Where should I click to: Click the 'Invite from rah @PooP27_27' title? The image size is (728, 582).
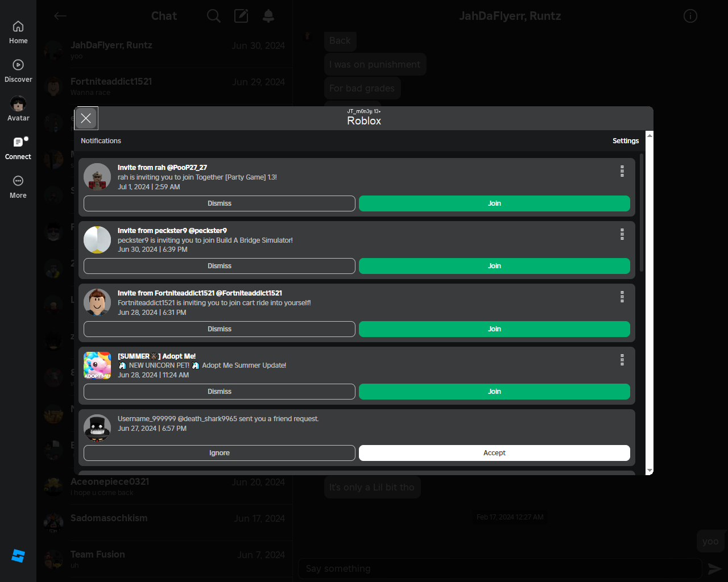click(x=162, y=168)
